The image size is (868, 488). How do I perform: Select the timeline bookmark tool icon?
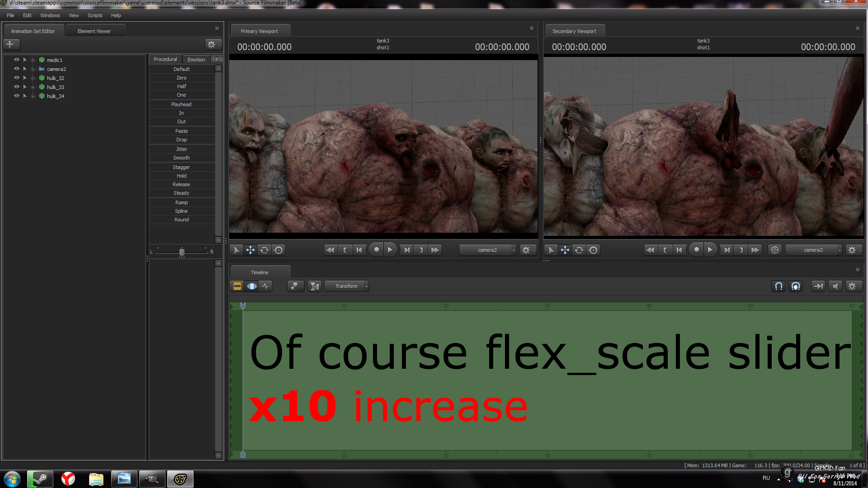[296, 286]
